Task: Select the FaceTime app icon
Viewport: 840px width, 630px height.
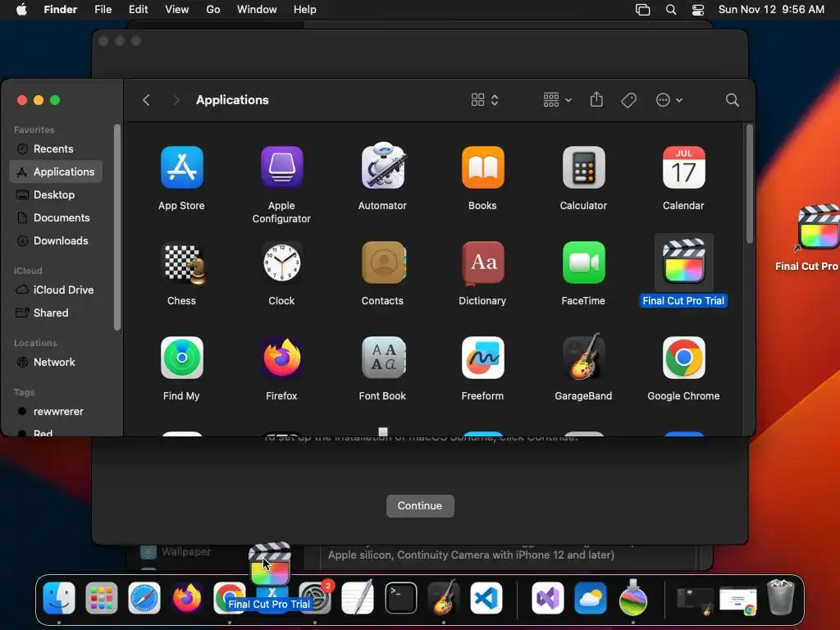Action: 583,262
